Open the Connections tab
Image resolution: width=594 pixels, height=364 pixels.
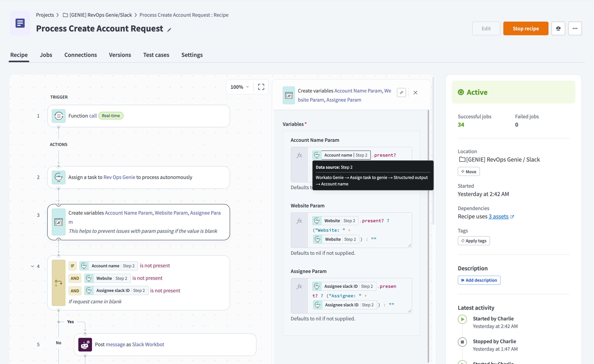click(81, 55)
